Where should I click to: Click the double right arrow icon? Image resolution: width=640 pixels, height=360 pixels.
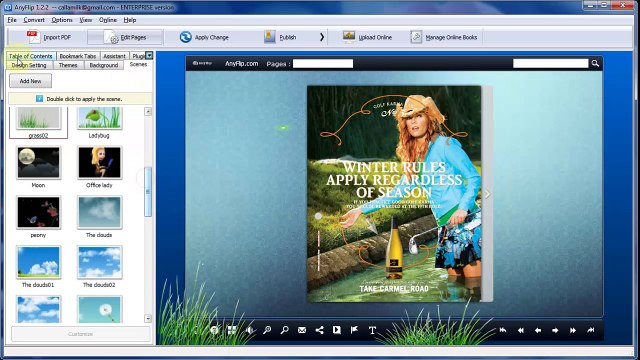[x=573, y=330]
